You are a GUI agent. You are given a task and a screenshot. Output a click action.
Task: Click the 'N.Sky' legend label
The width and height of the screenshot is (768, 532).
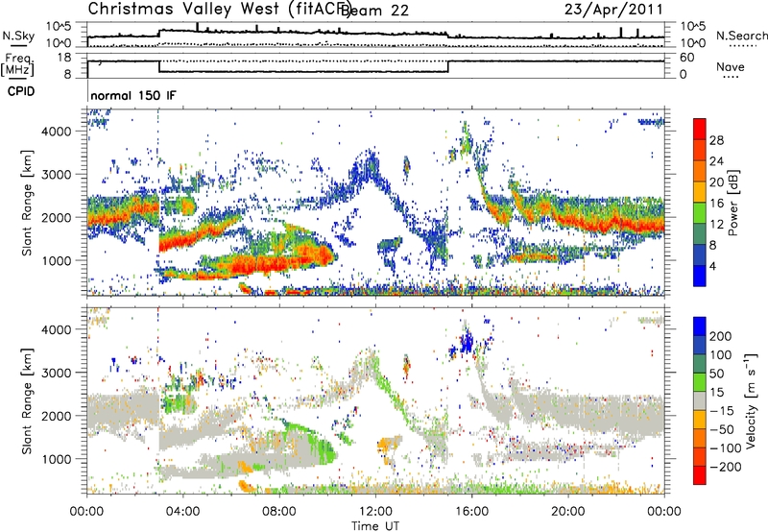(x=18, y=36)
